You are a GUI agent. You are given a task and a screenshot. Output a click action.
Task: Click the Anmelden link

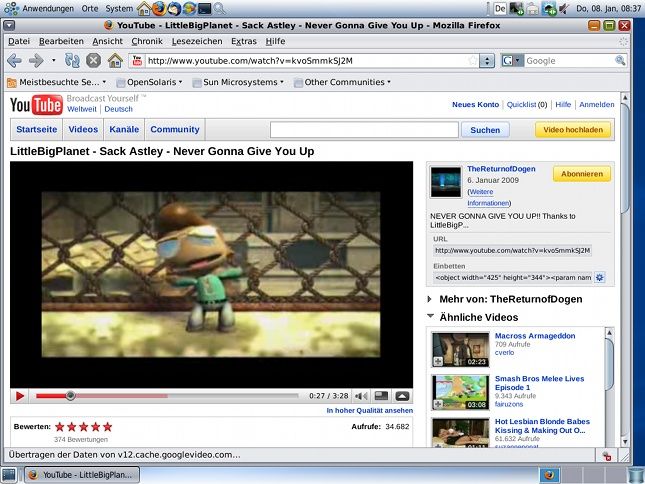coord(596,104)
